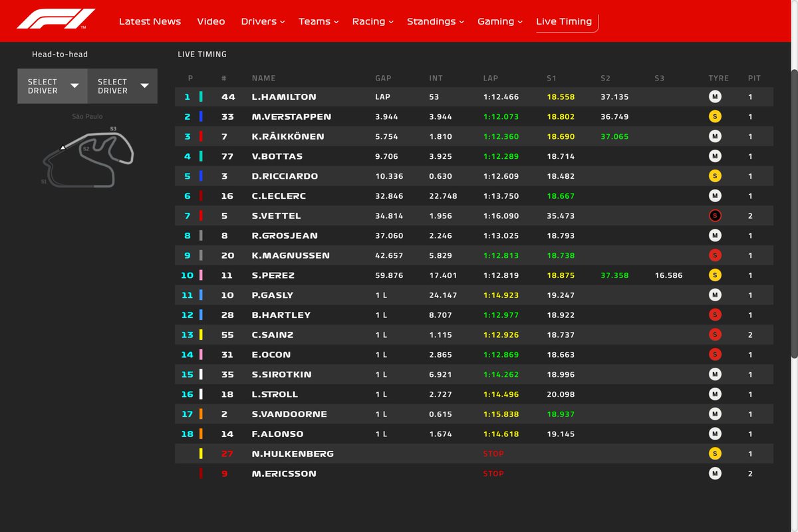Click Alonso's medium tyre icon
Viewport: 798px width, 532px height.
click(715, 434)
